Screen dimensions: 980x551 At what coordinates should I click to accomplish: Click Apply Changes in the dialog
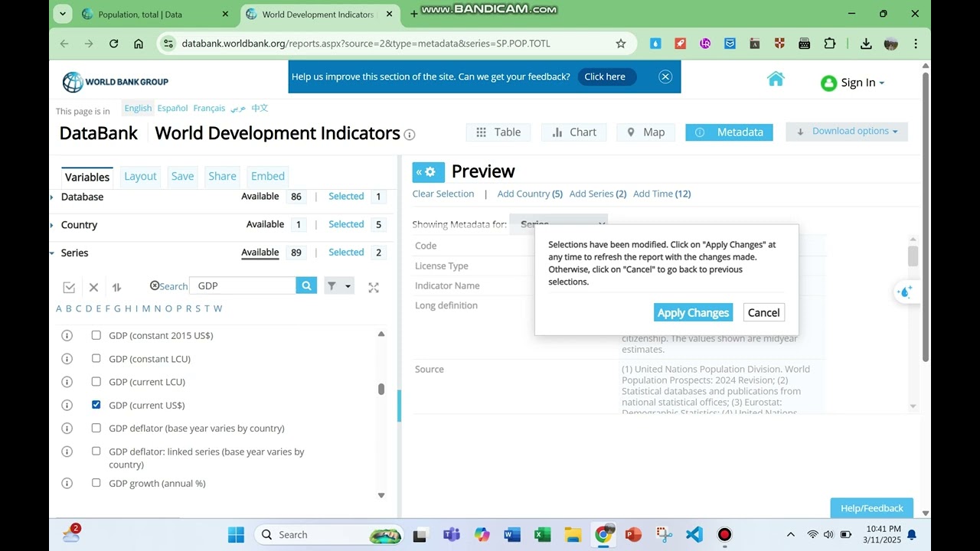tap(693, 312)
